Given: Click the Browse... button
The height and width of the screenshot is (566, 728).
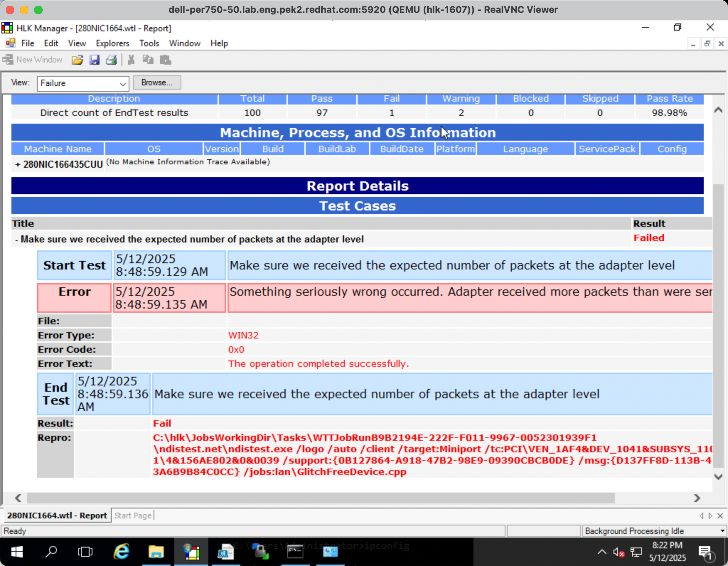Looking at the screenshot, I should [x=157, y=82].
